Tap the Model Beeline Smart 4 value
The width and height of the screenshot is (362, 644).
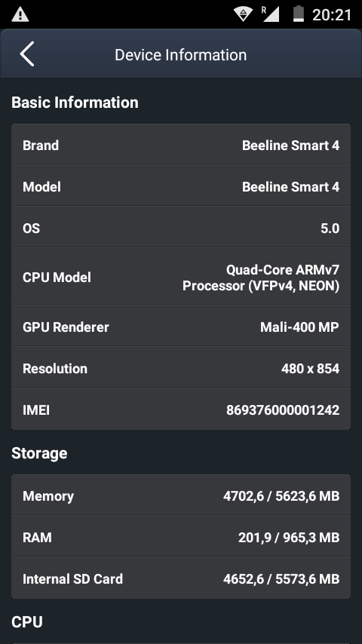coord(290,187)
